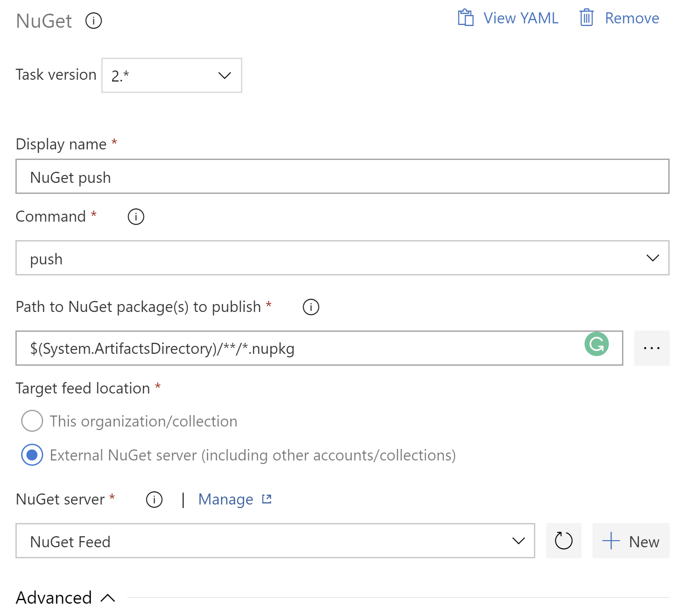The image size is (689, 616).
Task: Show info for Path to NuGet packages
Action: (311, 307)
